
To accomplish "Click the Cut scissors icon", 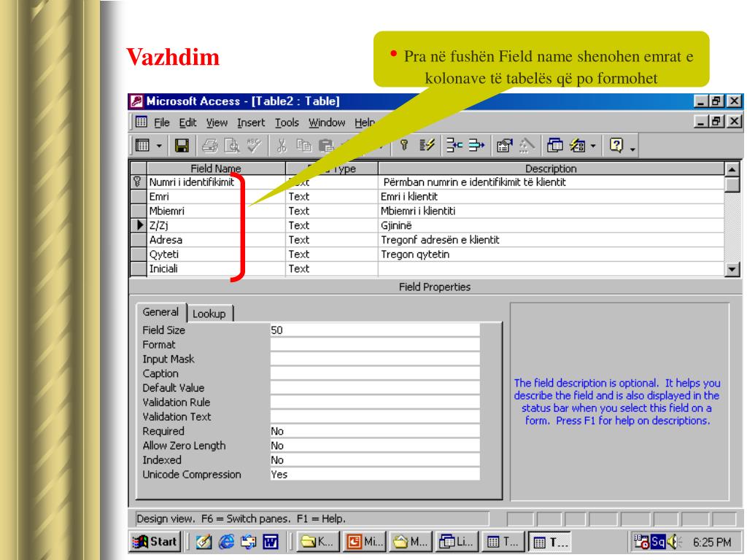I will (x=282, y=145).
